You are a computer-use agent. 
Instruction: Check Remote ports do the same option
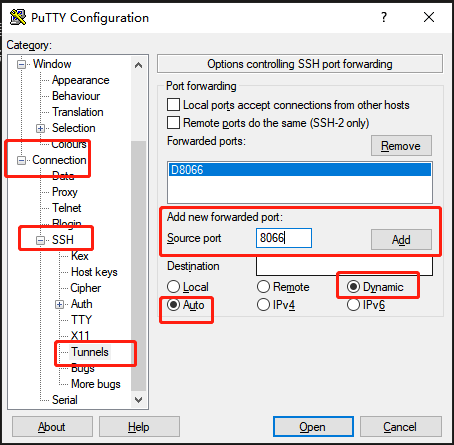pos(173,123)
